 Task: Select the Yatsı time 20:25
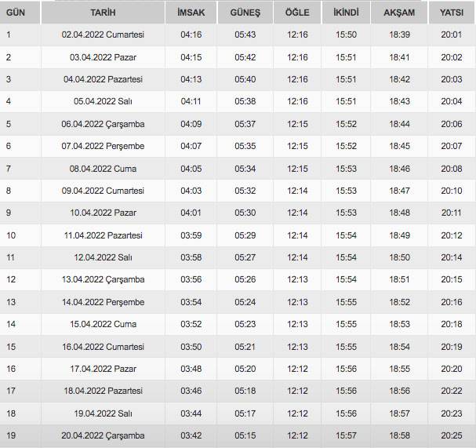pos(451,436)
